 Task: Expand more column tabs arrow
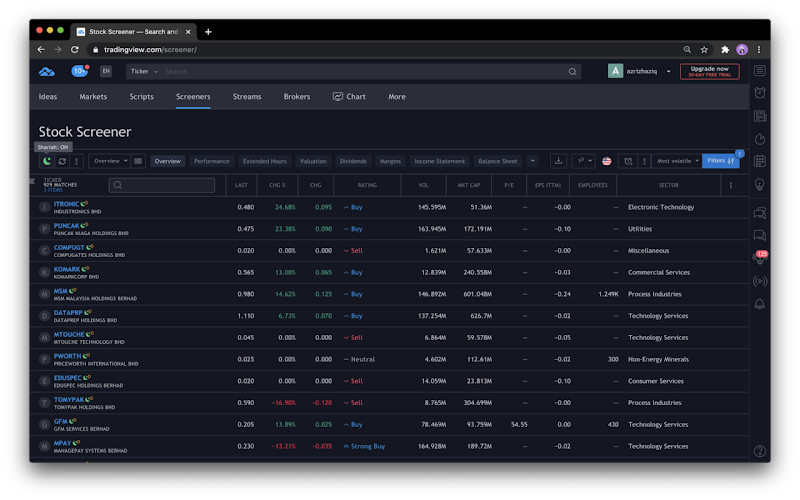click(x=533, y=161)
